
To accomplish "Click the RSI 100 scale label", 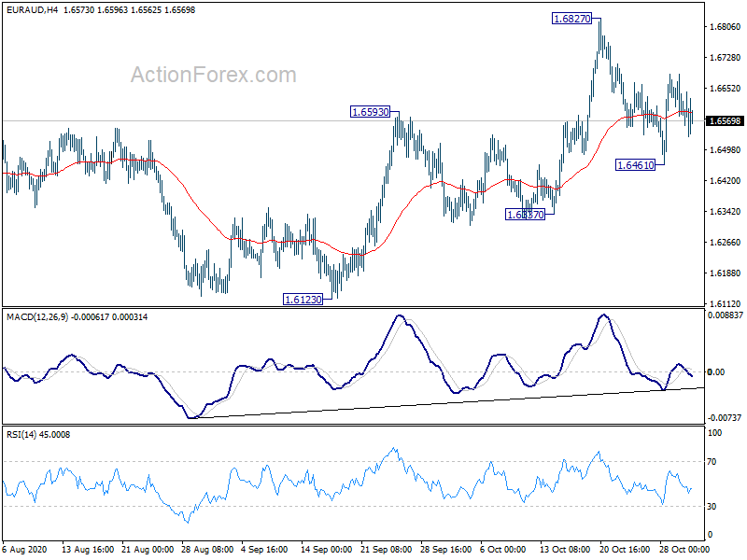I will (714, 433).
